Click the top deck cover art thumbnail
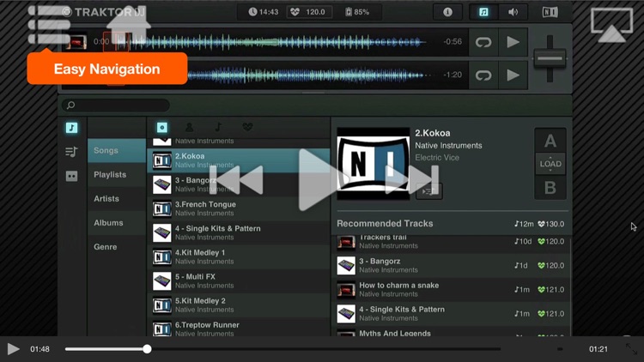This screenshot has width=644, height=362. pyautogui.click(x=76, y=41)
